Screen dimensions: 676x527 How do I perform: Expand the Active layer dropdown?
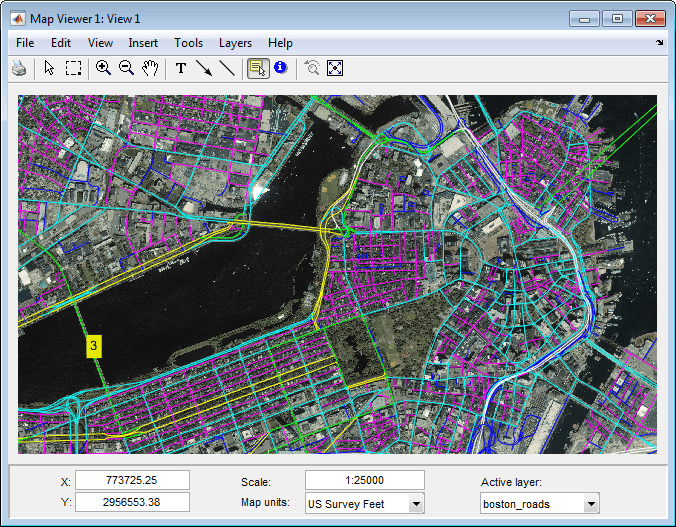click(x=591, y=504)
